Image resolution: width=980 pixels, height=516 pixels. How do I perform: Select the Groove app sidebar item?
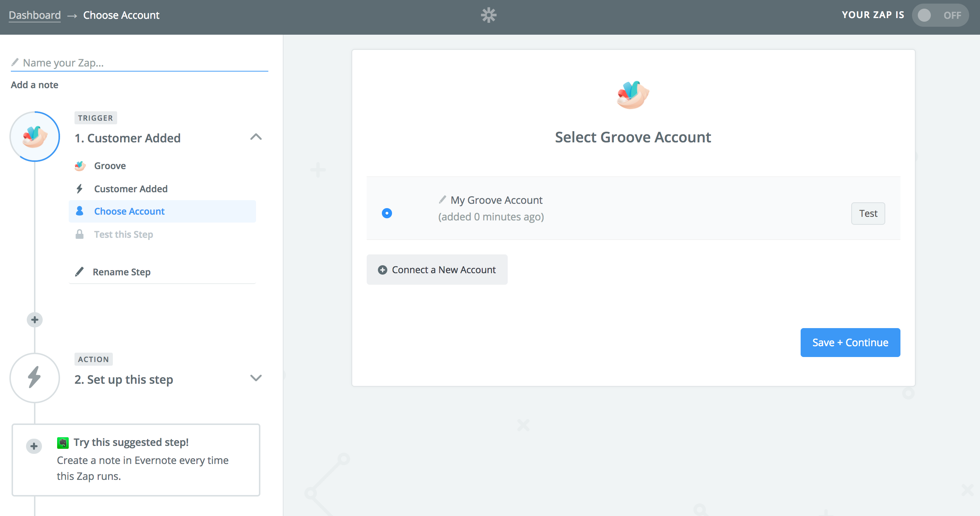pyautogui.click(x=110, y=166)
